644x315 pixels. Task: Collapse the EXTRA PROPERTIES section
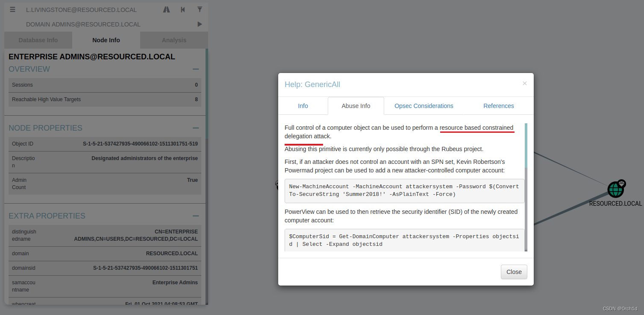point(196,216)
